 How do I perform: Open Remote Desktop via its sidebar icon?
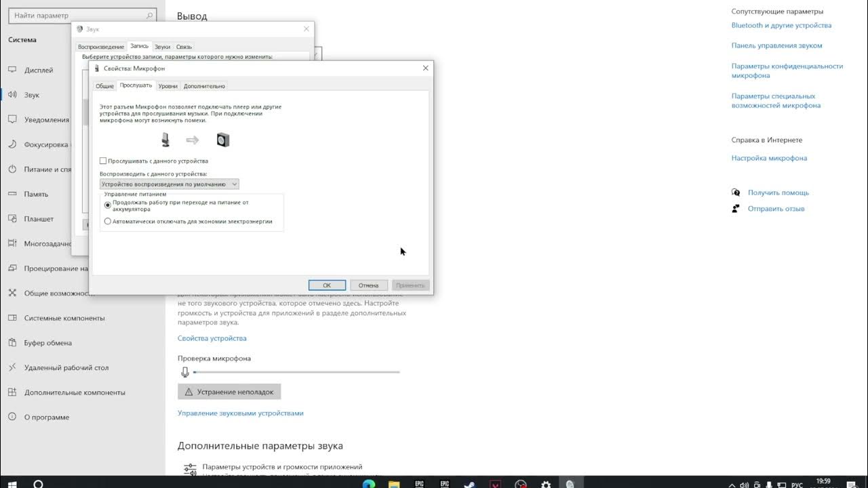[12, 367]
